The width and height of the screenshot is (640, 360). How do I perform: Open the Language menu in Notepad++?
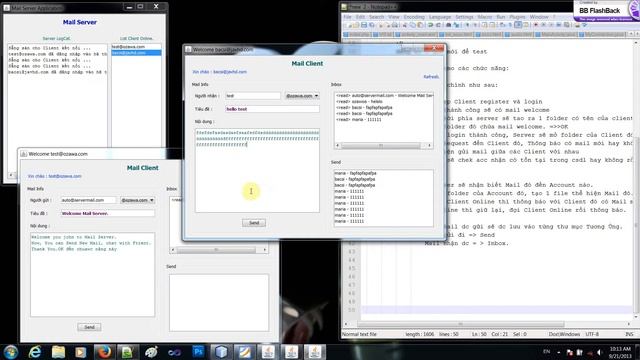440,17
